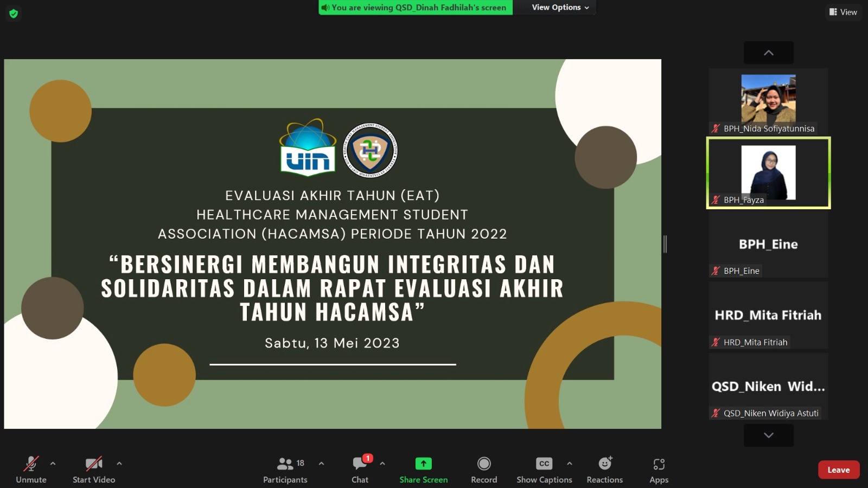
Task: Click the security shield icon
Action: click(12, 13)
